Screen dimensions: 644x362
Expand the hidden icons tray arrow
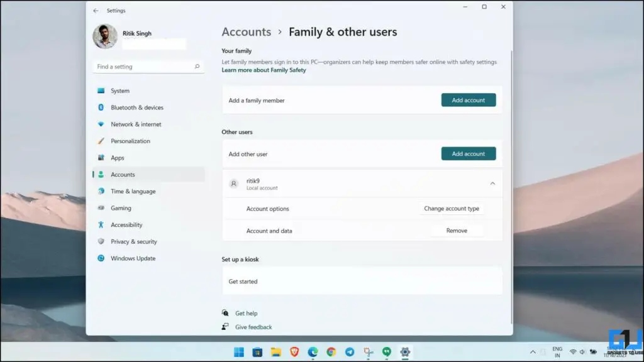[x=533, y=352]
